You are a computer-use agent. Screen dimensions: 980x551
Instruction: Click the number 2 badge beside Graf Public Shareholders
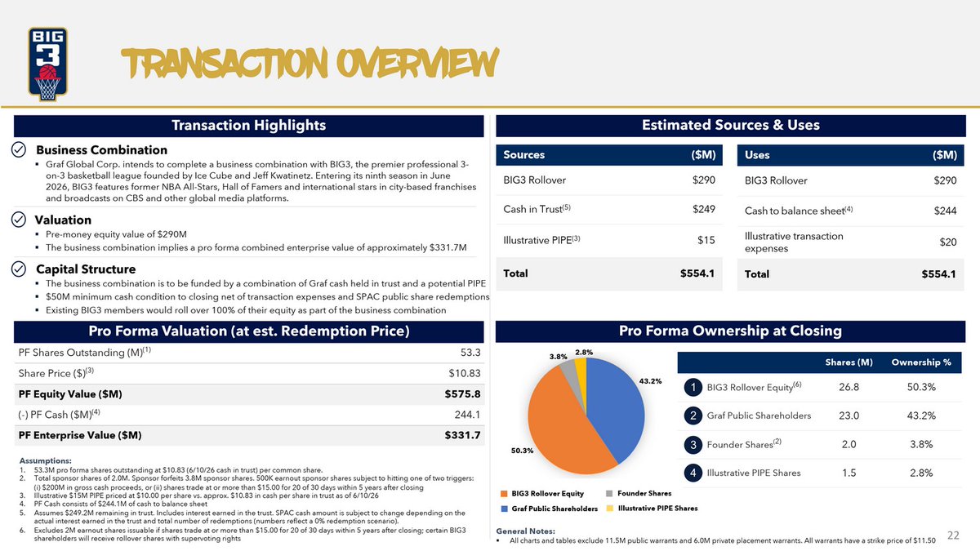(x=693, y=415)
